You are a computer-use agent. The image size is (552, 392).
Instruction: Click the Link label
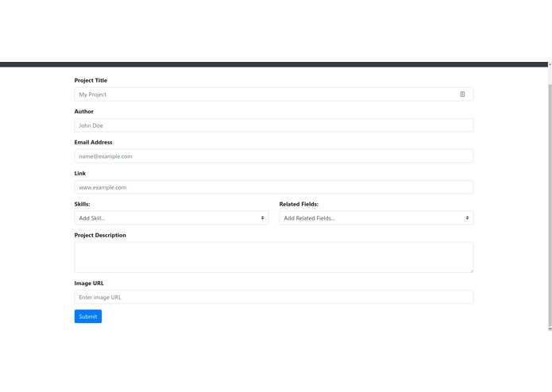click(x=80, y=173)
